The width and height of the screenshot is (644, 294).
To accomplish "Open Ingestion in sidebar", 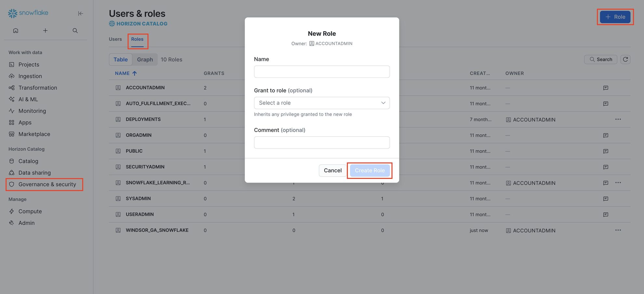I will pos(30,76).
